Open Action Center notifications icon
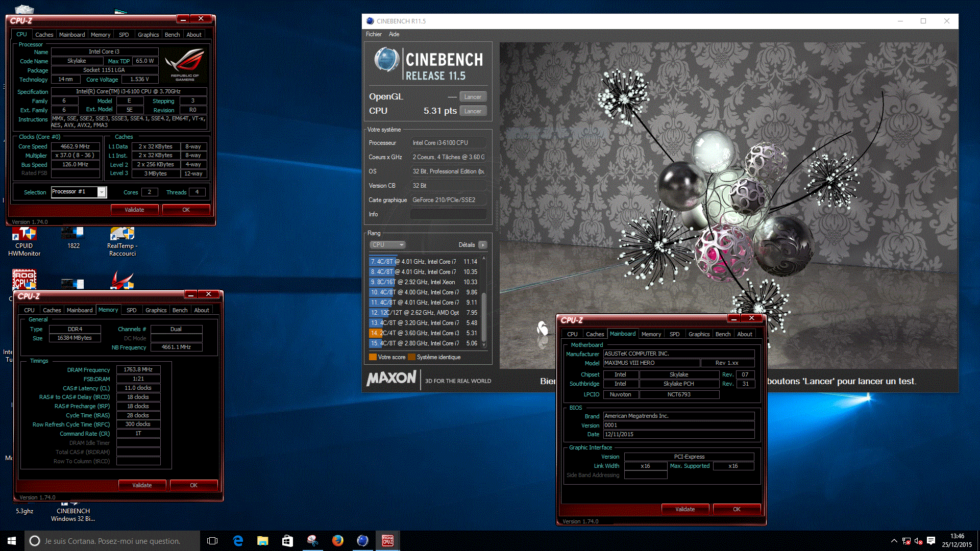Viewport: 980px width, 551px height. click(x=931, y=541)
